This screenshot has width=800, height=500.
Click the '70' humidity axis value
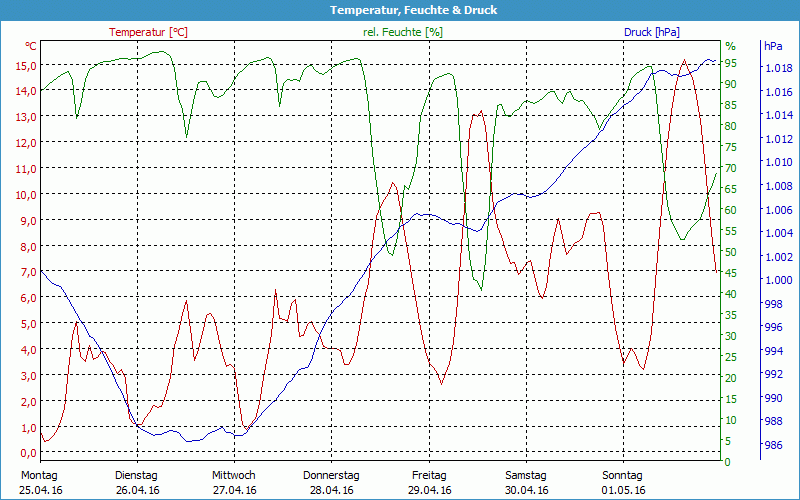tap(731, 168)
